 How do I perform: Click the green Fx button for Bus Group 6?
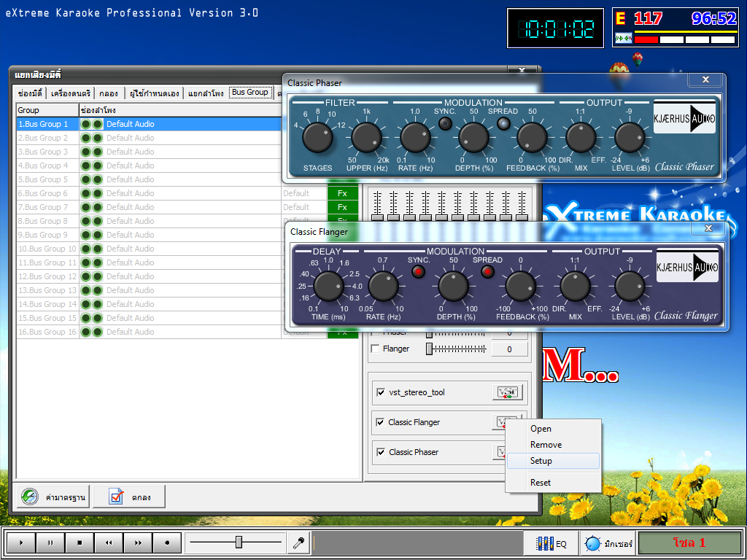343,193
